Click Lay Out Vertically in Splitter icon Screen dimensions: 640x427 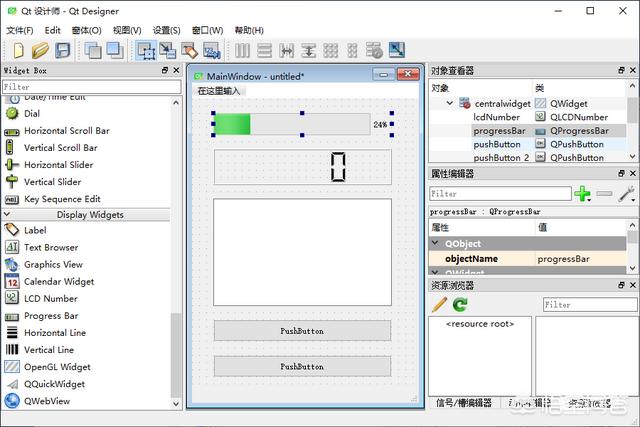(309, 50)
